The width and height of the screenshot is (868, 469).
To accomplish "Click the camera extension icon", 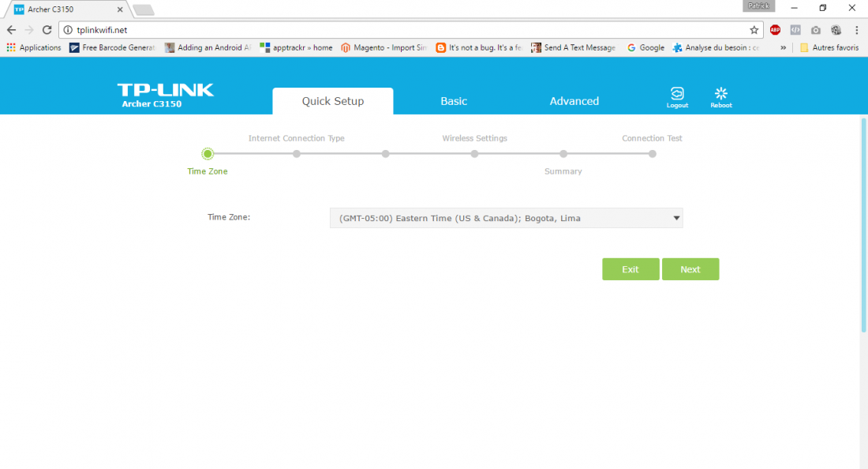I will tap(816, 30).
